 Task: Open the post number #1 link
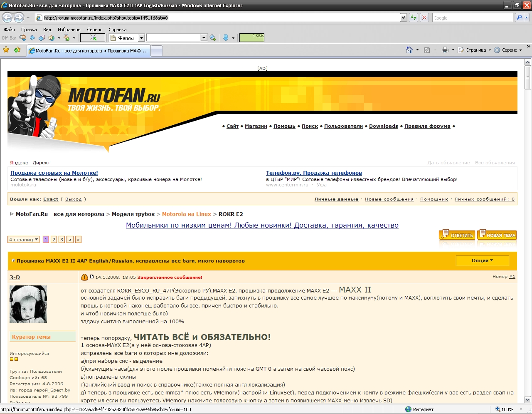512,276
